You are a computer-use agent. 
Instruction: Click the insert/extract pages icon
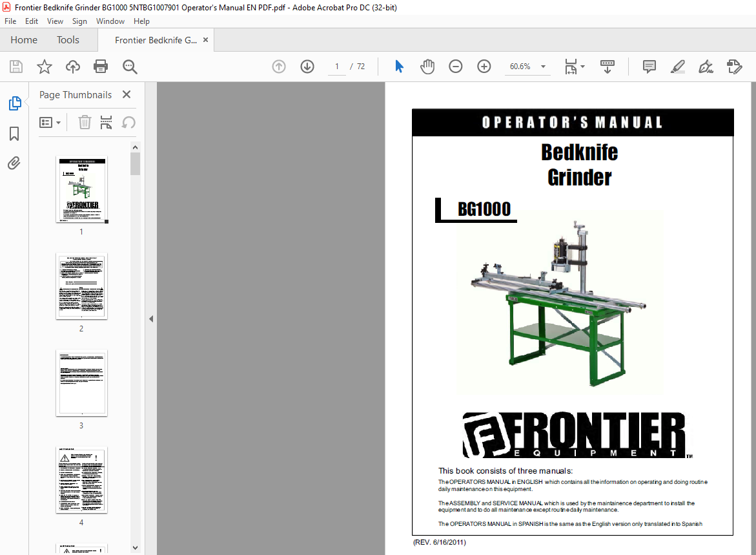(x=106, y=123)
